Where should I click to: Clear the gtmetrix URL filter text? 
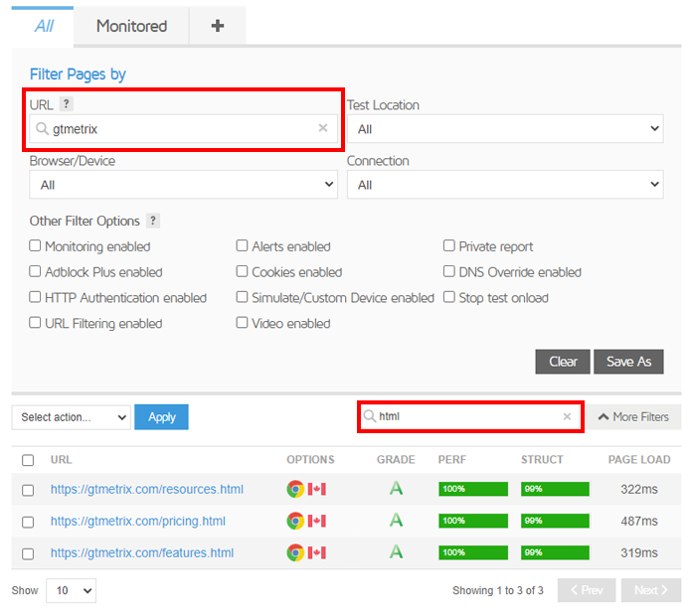click(x=323, y=128)
